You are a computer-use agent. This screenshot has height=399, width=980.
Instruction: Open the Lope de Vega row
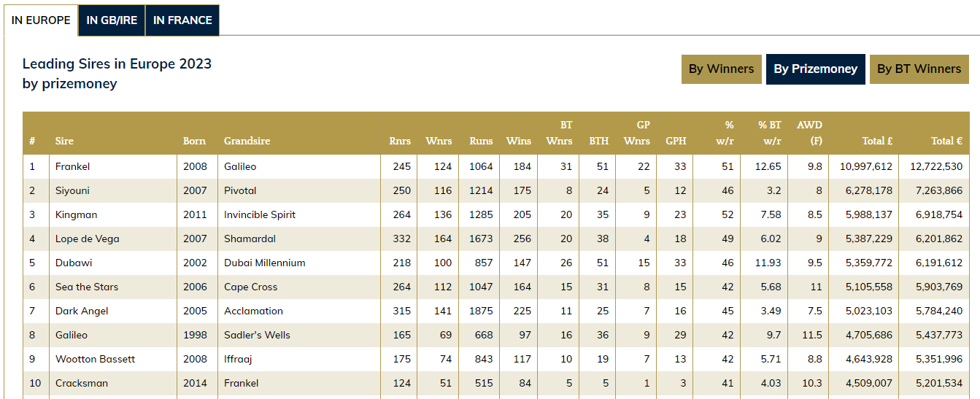[x=87, y=239]
